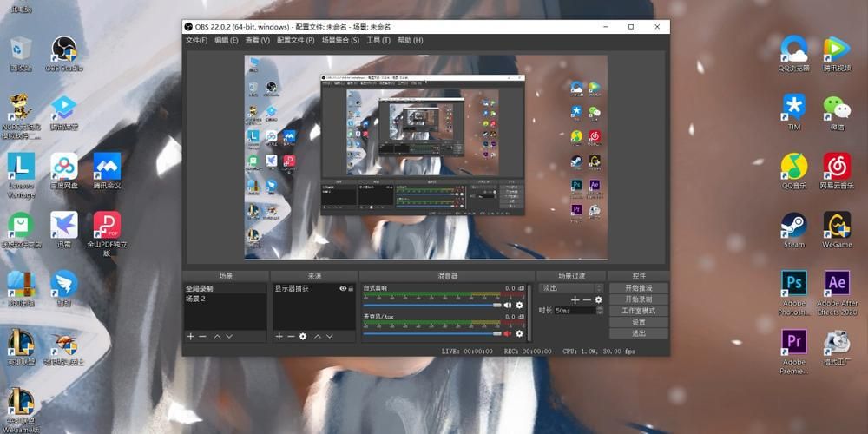Adjust the 麦克风/Aux volume slider
Viewport: 868px width, 434px height.
click(431, 333)
